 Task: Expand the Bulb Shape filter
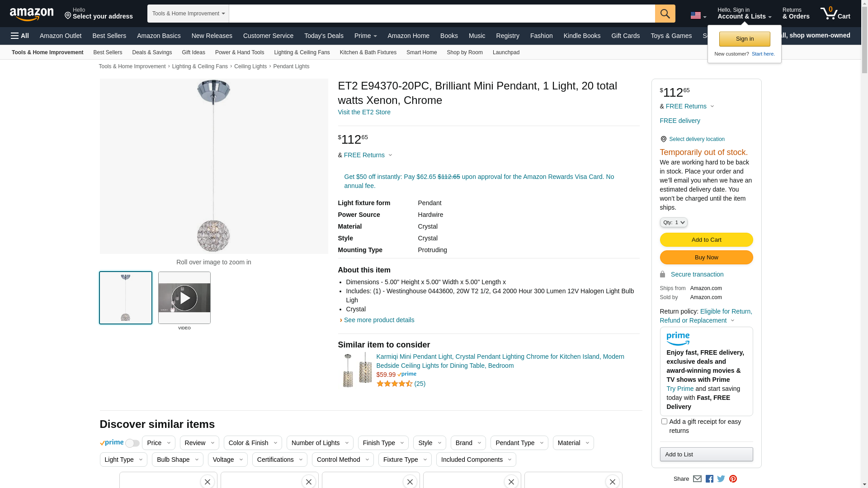[x=177, y=460]
